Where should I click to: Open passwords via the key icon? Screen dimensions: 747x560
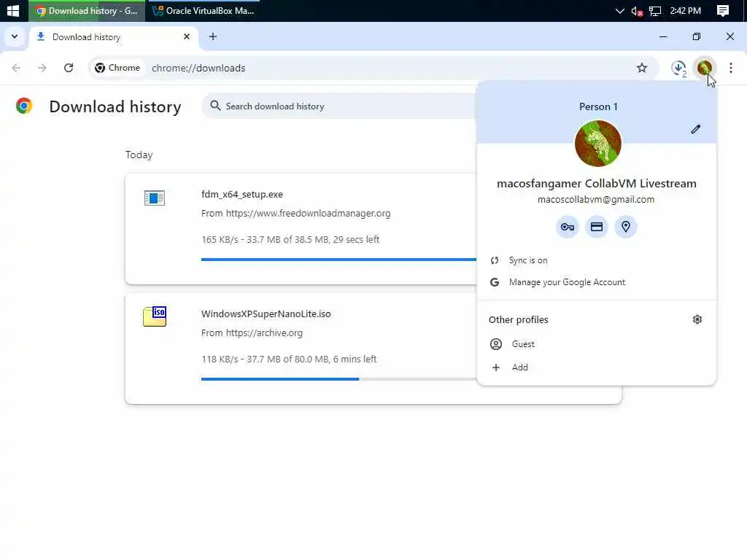[x=568, y=227]
